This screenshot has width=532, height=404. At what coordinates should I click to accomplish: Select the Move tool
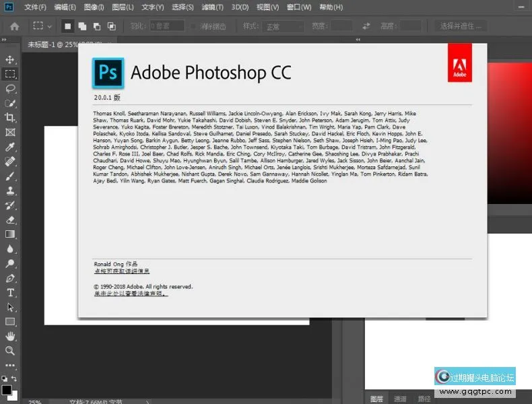point(10,59)
